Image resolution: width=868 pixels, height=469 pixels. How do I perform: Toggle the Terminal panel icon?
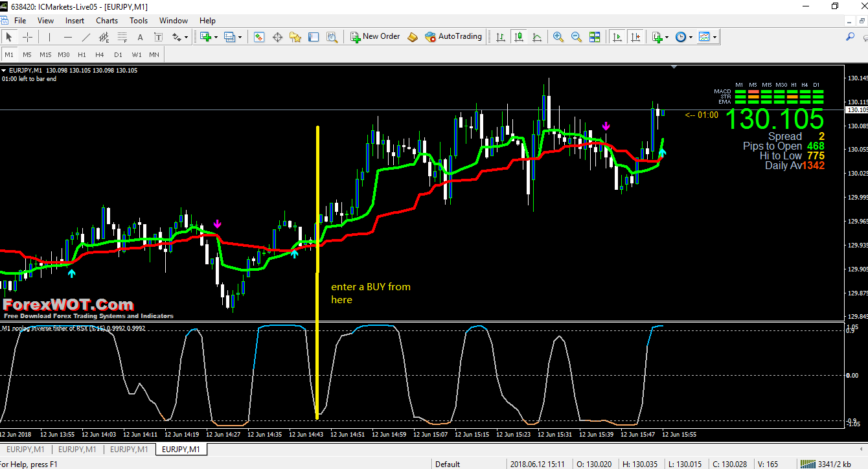314,37
